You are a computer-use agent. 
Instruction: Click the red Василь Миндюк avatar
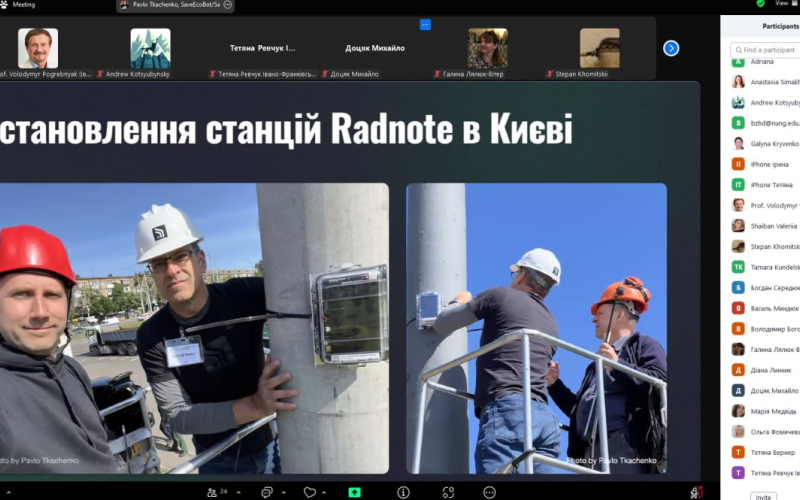coord(738,308)
